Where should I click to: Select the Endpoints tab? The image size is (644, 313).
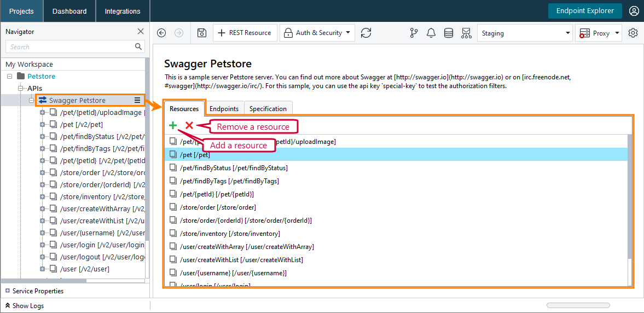pos(224,109)
